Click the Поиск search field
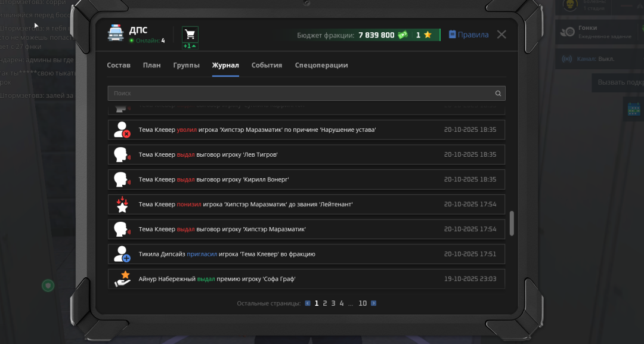The width and height of the screenshot is (644, 344). [298, 94]
